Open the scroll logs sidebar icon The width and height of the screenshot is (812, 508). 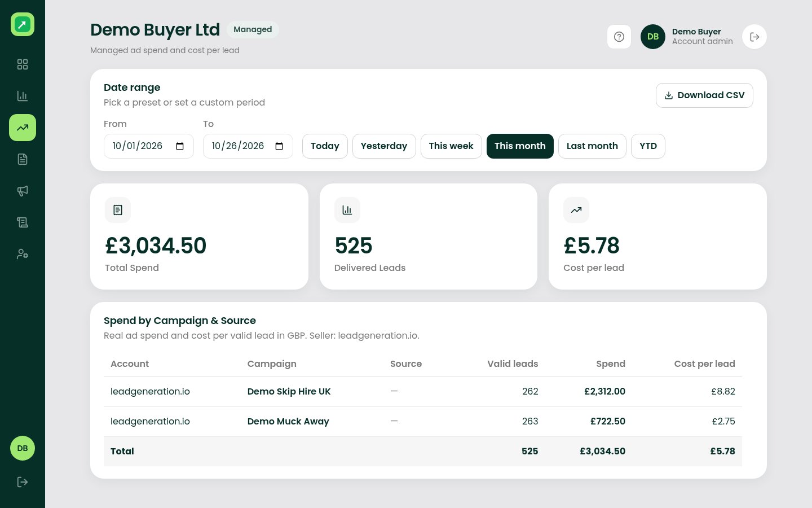click(23, 222)
